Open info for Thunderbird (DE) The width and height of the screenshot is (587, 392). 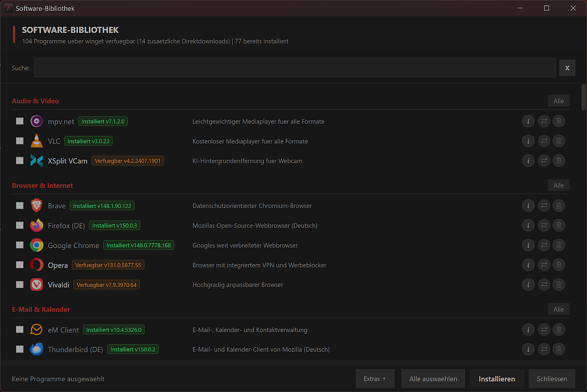(x=528, y=349)
